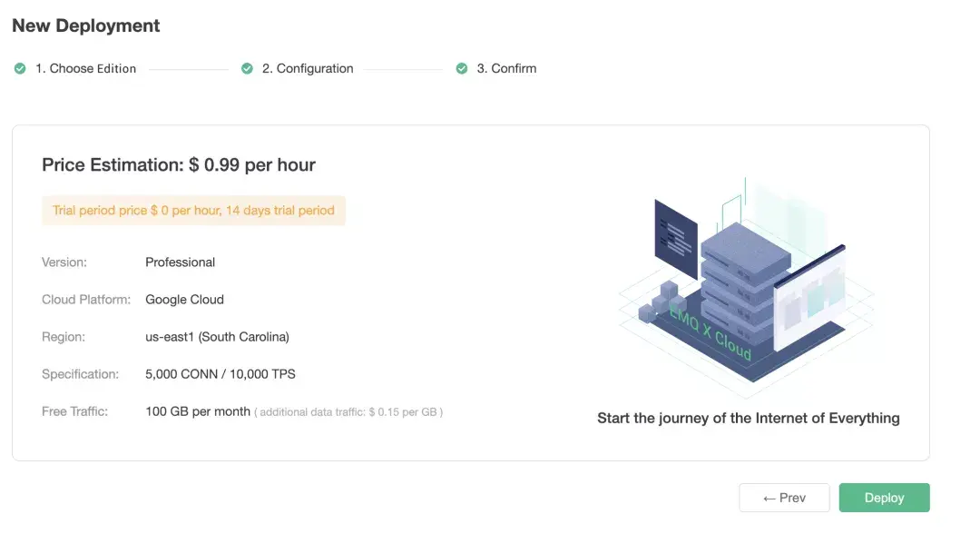Click the back arrow icon on Prev button
The height and width of the screenshot is (534, 980).
coord(769,497)
